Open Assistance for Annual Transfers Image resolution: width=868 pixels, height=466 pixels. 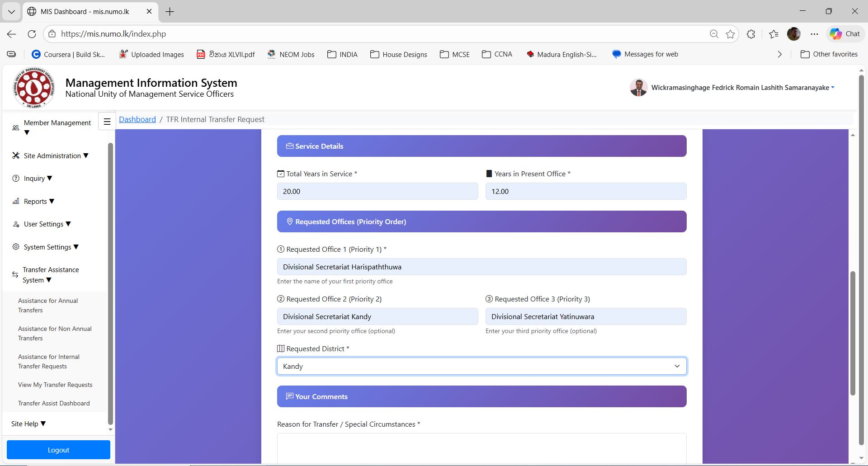click(x=48, y=306)
